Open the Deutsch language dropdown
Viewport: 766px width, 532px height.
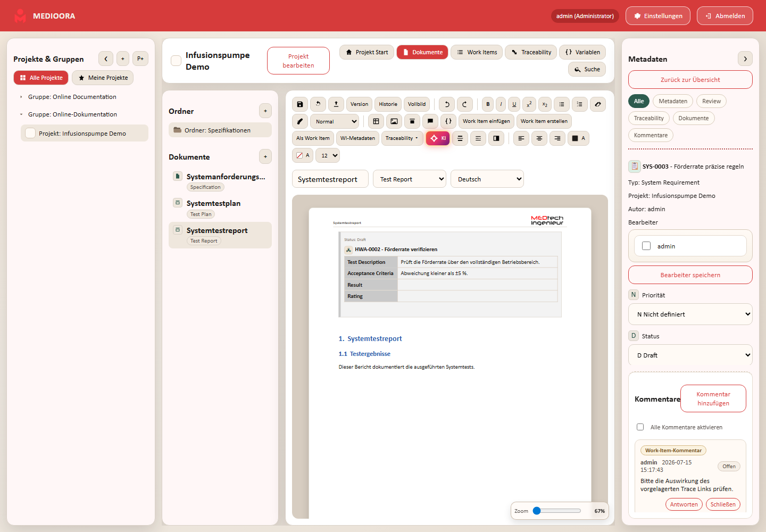(x=487, y=179)
